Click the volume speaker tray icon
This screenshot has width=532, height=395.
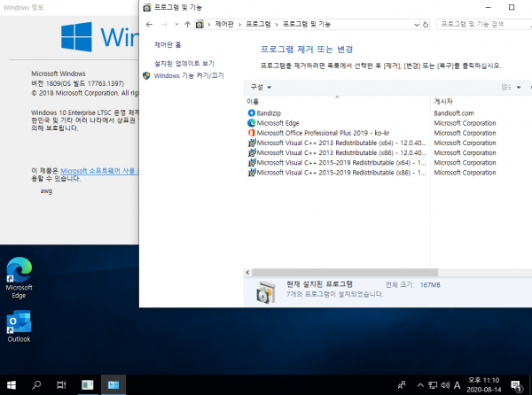click(445, 385)
